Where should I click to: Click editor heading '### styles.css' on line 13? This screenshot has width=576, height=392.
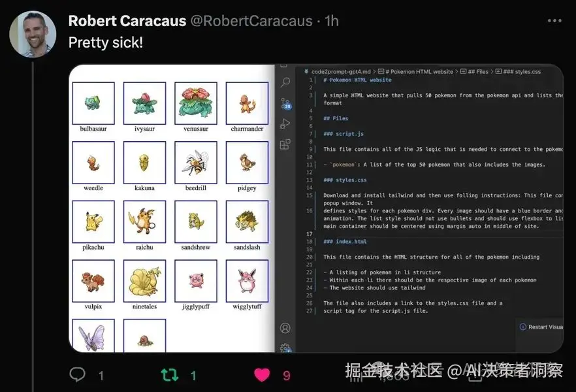click(345, 180)
